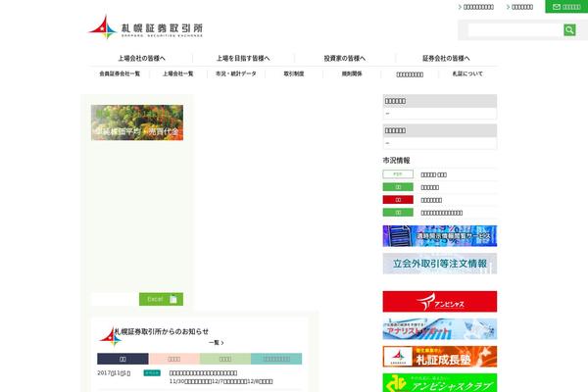The height and width of the screenshot is (392, 588).
Task: Open the red アンビシャス banner
Action: [440, 301]
